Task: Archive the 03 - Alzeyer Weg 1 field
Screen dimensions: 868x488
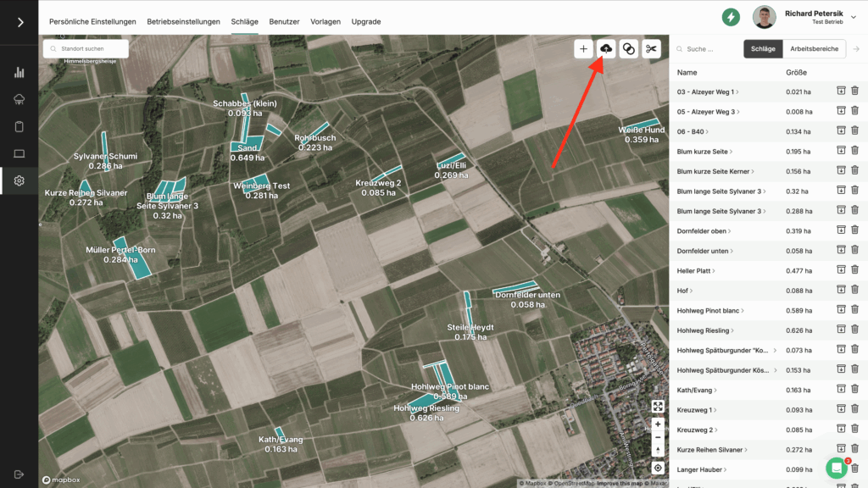Action: pyautogui.click(x=841, y=91)
